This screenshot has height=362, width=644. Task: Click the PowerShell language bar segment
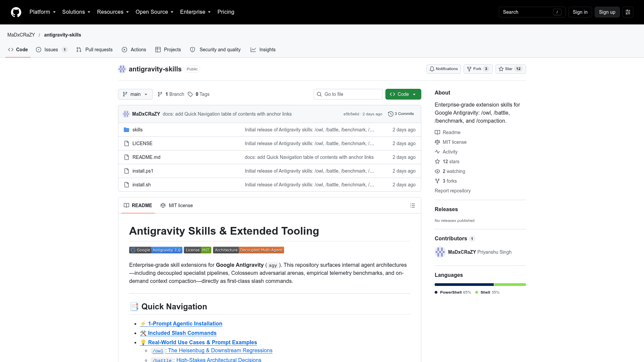pos(464,285)
